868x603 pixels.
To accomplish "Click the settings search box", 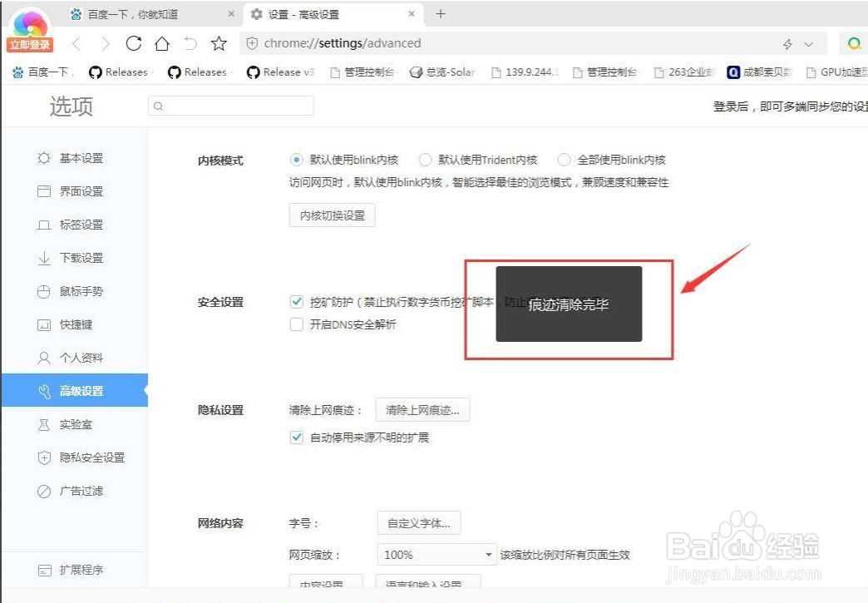I will coord(229,106).
